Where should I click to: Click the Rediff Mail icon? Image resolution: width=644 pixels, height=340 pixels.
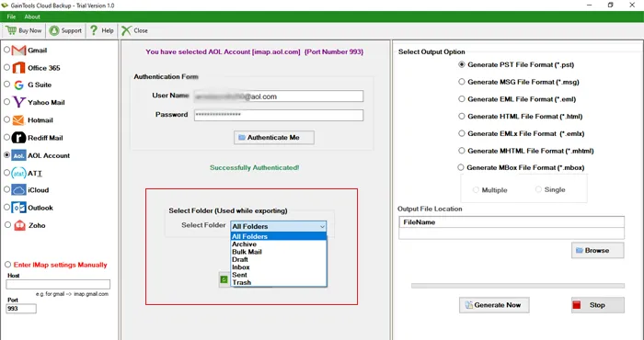click(x=19, y=138)
